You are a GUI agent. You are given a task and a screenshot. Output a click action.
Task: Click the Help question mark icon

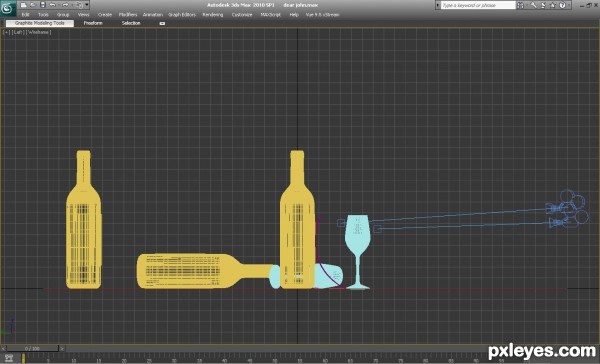562,5
